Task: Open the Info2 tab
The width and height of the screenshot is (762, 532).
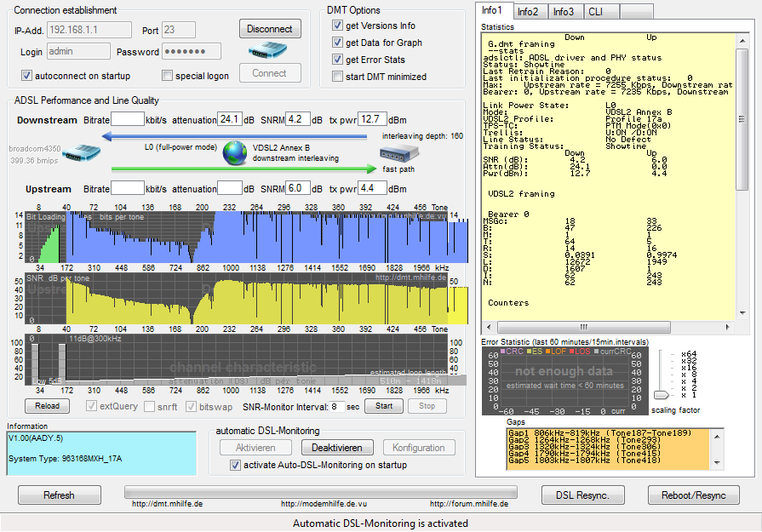Action: (x=530, y=12)
